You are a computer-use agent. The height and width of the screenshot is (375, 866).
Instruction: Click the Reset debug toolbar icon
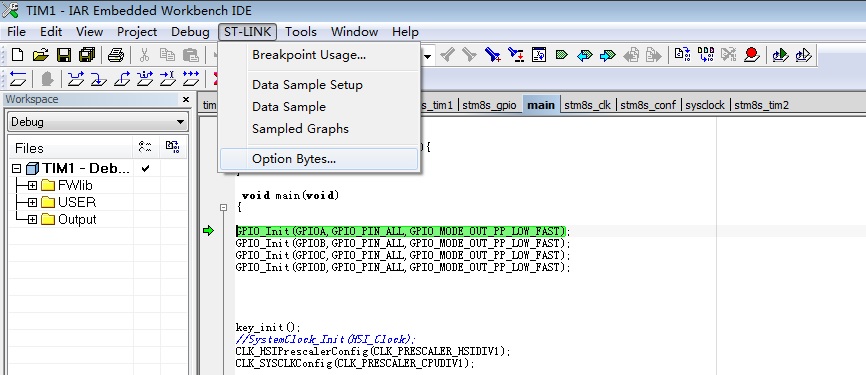coord(18,80)
